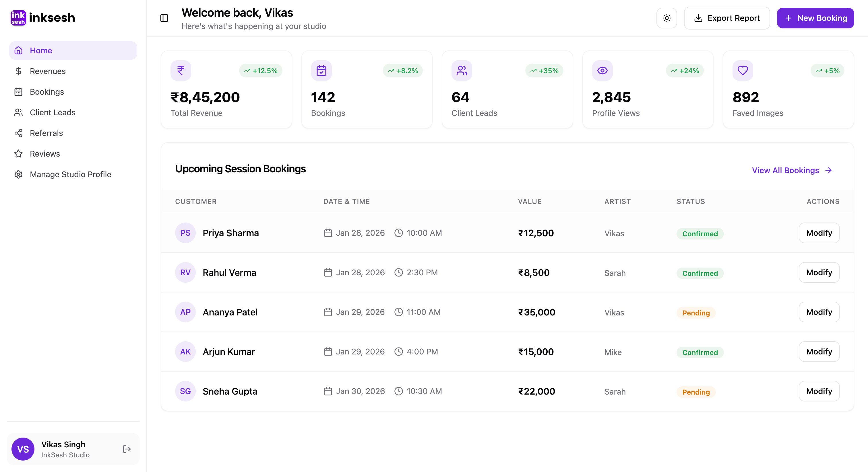Click the rupee Total Revenue icon
Image resolution: width=868 pixels, height=472 pixels.
point(181,70)
